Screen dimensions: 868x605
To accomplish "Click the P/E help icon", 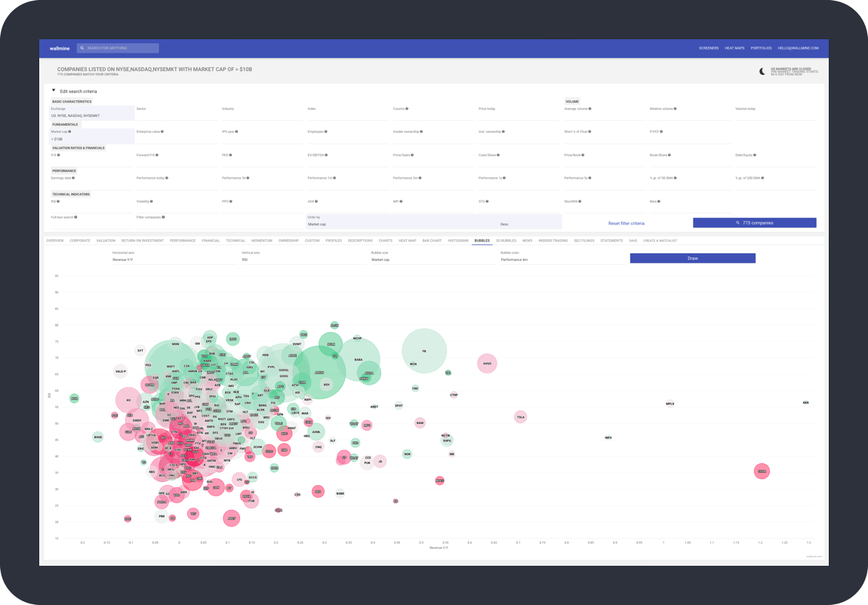I will click(59, 155).
